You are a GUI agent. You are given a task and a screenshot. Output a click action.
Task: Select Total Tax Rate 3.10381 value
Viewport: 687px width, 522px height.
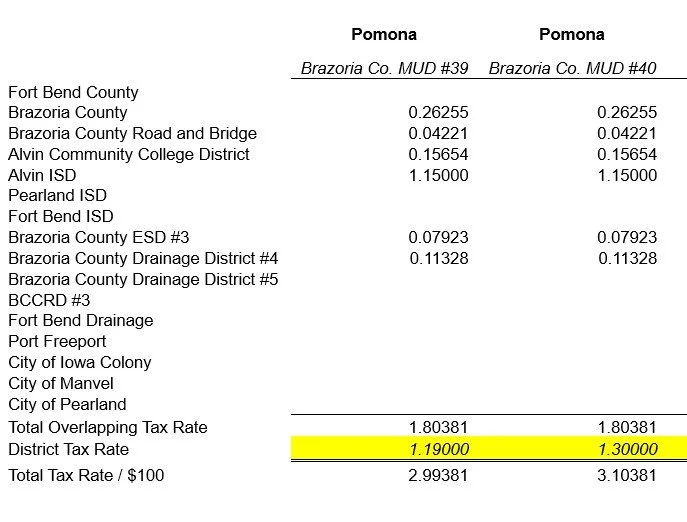pyautogui.click(x=627, y=476)
